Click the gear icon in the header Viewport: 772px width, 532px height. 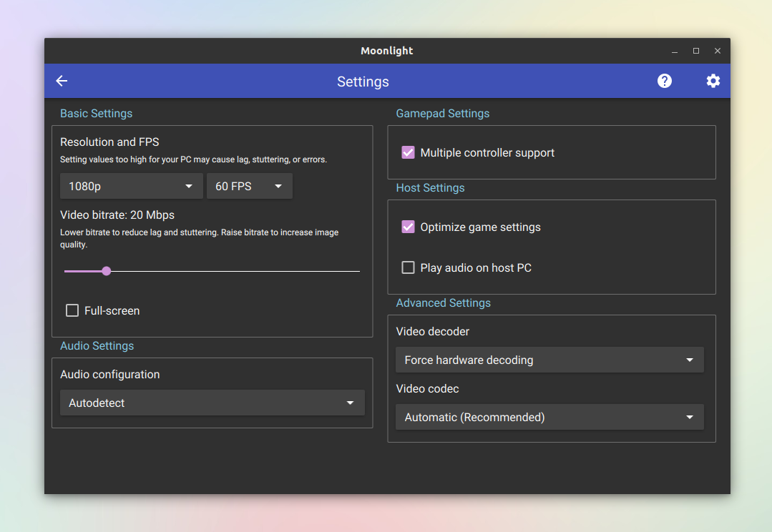[713, 81]
